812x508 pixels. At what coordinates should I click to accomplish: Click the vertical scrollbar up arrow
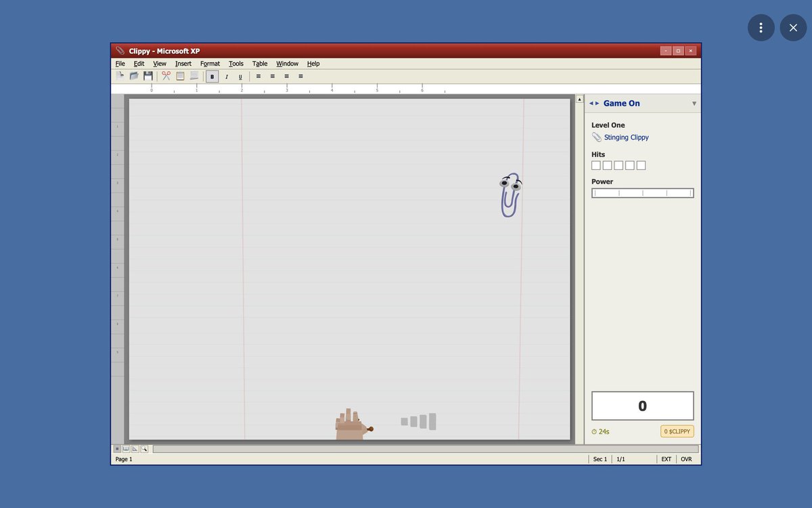tap(579, 99)
